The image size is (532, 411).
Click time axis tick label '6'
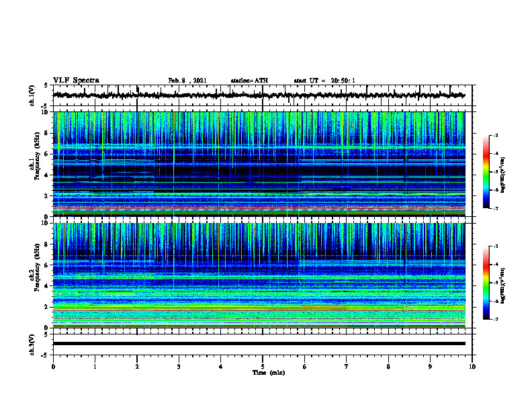[x=305, y=367]
